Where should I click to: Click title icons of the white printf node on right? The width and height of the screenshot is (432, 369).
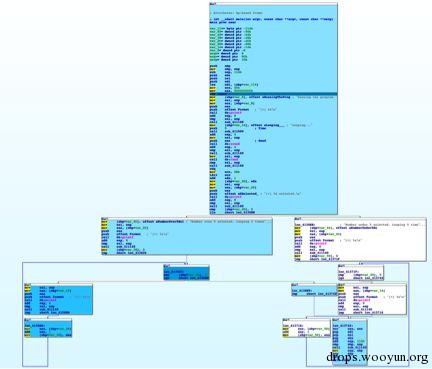(342, 285)
